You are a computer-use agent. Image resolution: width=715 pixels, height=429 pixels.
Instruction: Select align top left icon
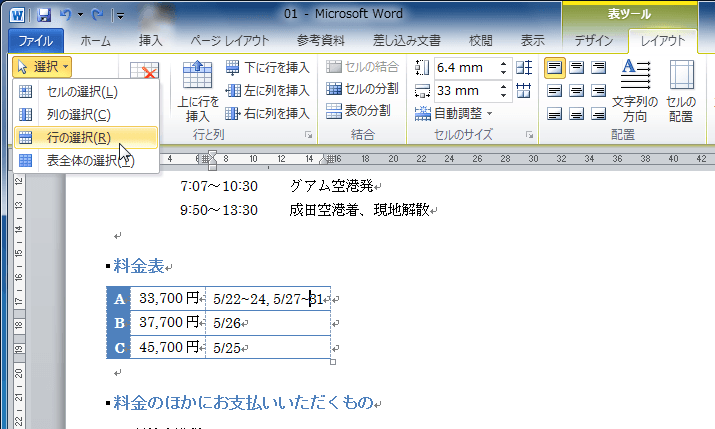pyautogui.click(x=554, y=67)
